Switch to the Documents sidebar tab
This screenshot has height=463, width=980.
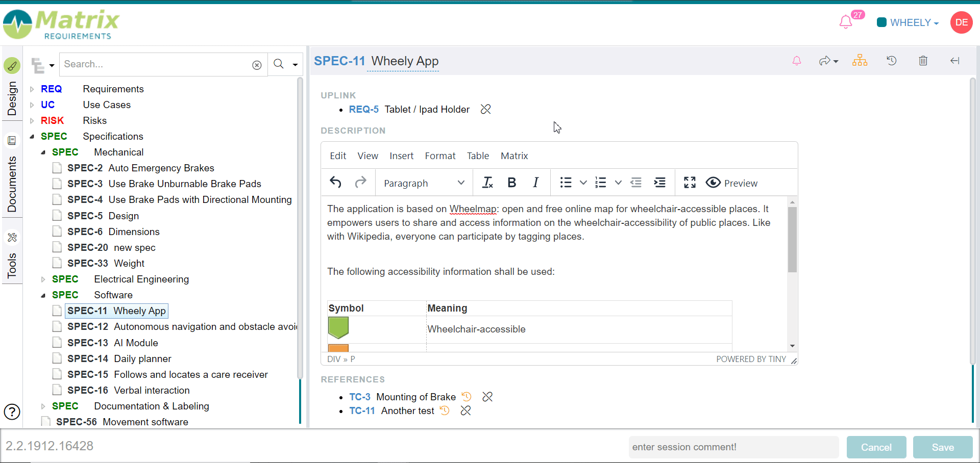[12, 173]
